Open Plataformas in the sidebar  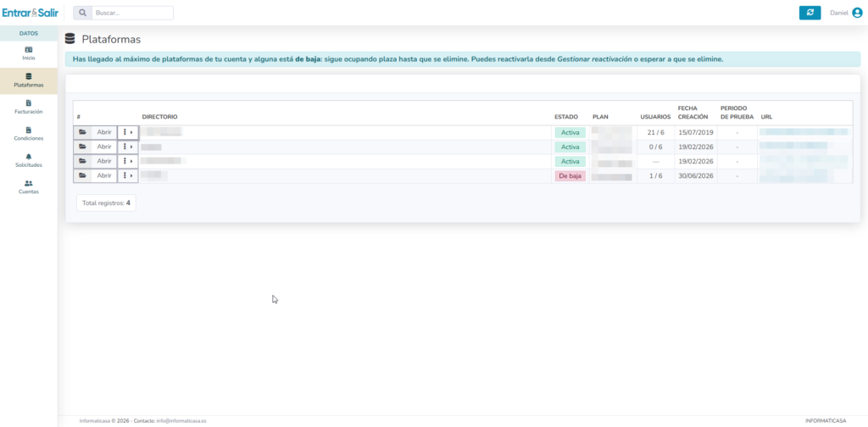(29, 80)
